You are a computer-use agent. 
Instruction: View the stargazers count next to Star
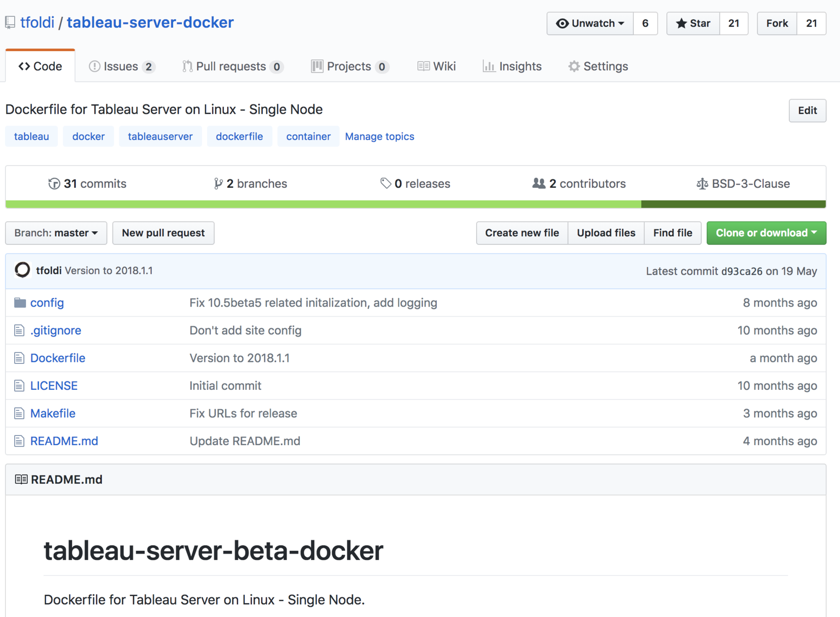[734, 23]
